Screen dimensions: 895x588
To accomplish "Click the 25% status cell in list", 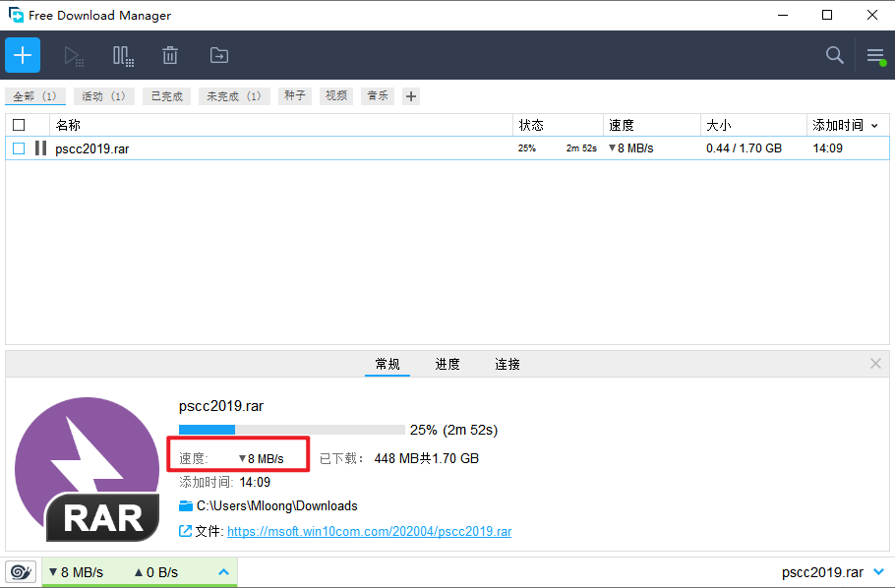I will [527, 148].
